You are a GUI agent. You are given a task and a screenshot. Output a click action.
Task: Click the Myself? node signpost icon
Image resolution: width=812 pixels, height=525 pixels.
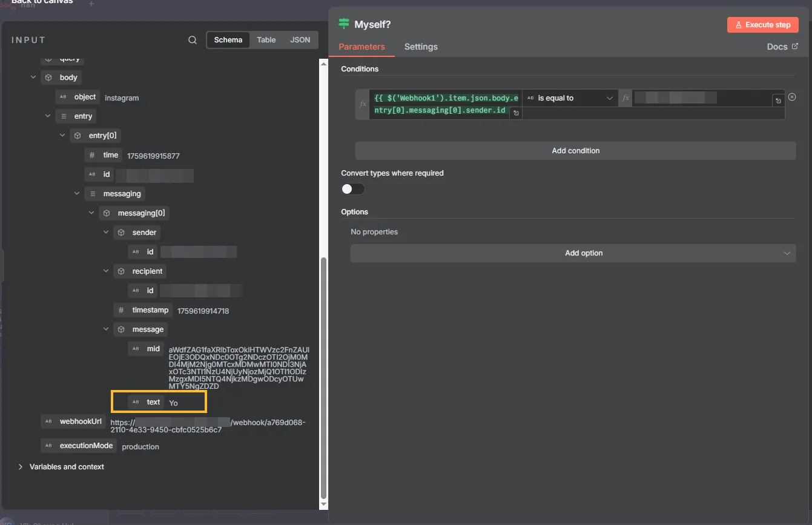point(344,24)
